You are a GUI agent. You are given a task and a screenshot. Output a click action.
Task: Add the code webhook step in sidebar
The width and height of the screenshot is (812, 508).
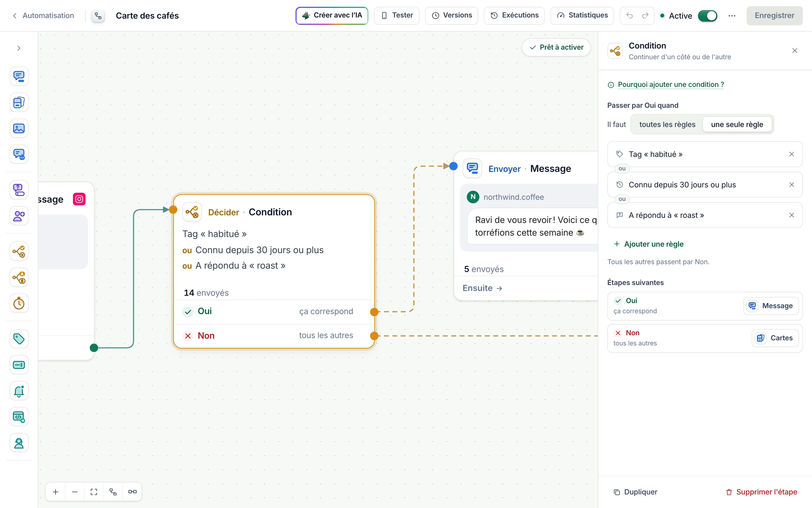click(19, 417)
